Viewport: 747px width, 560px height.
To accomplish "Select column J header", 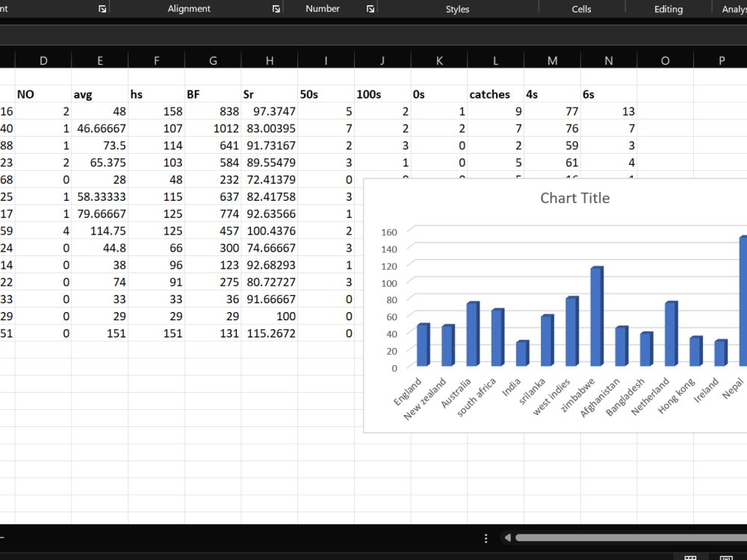I will (382, 60).
